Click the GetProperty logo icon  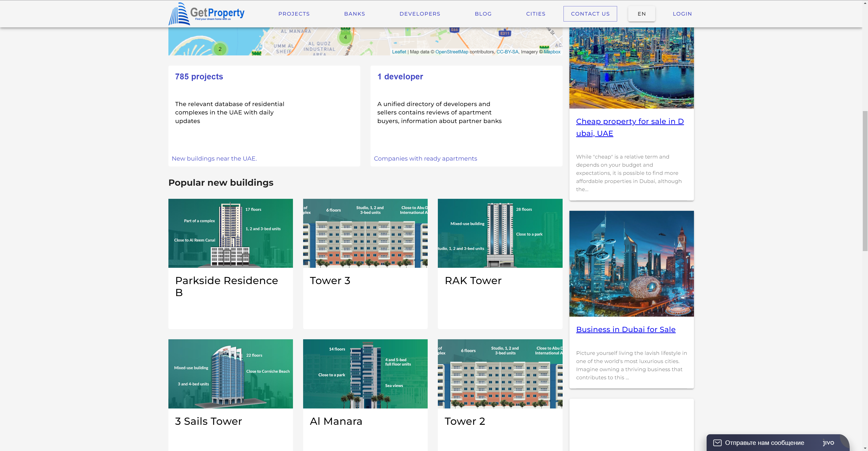click(x=179, y=14)
